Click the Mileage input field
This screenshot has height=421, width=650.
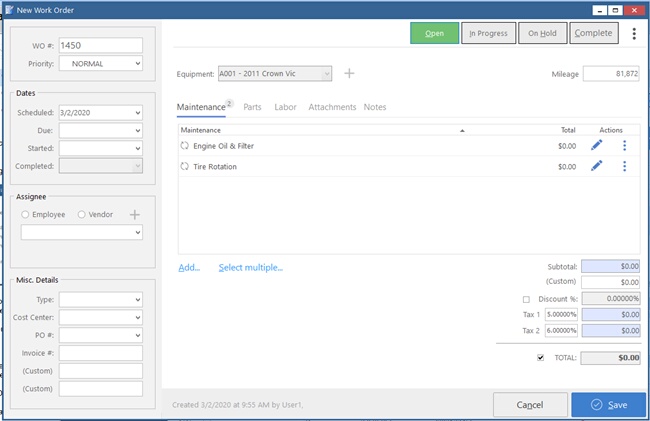tap(611, 74)
